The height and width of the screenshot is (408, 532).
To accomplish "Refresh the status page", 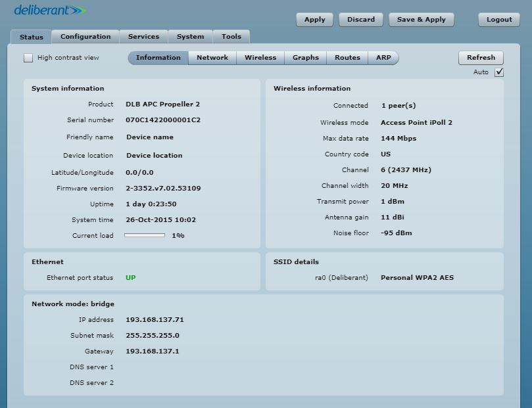I will coord(481,58).
